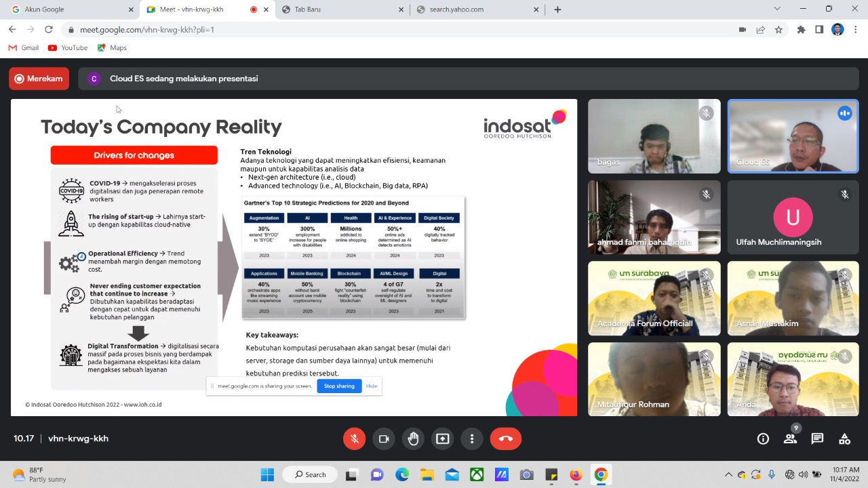Share this page icon in address bar
This screenshot has height=488, width=868.
coord(761,30)
